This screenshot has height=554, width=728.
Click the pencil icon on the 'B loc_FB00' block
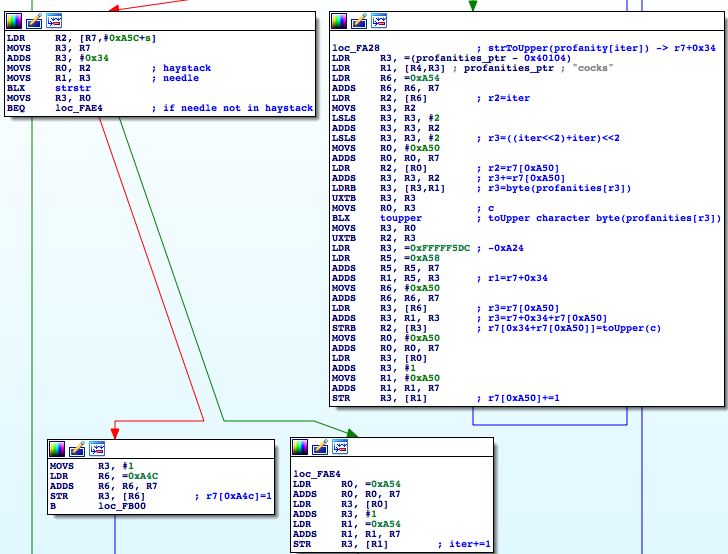[77, 448]
